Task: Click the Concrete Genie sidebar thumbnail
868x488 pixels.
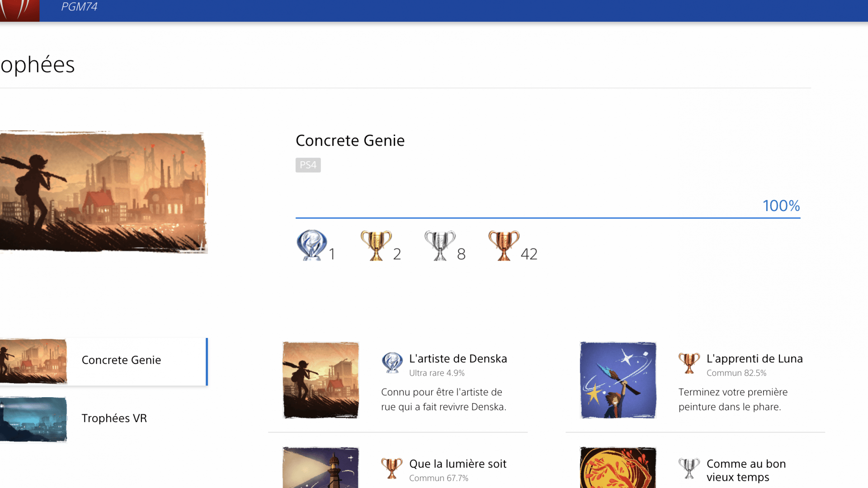Action: (33, 361)
